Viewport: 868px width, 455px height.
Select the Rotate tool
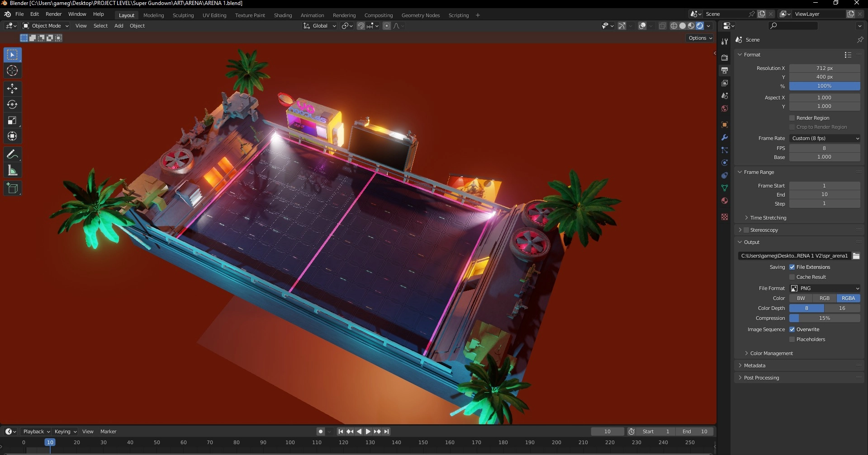[12, 104]
